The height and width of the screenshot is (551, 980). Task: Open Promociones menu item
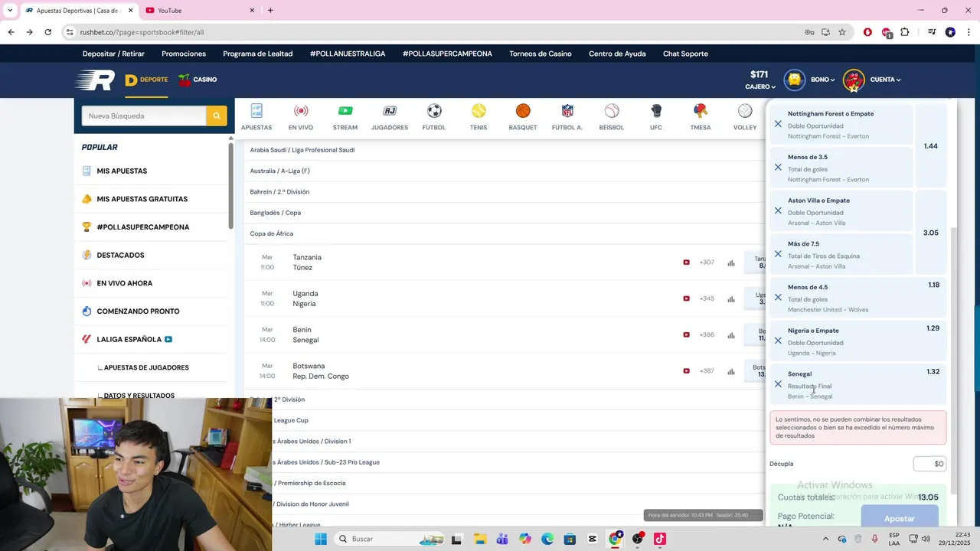point(184,54)
